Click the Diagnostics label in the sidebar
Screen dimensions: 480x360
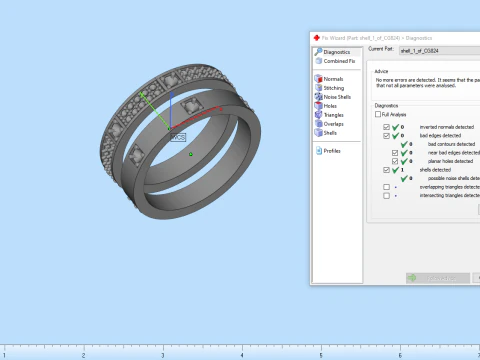tap(337, 52)
